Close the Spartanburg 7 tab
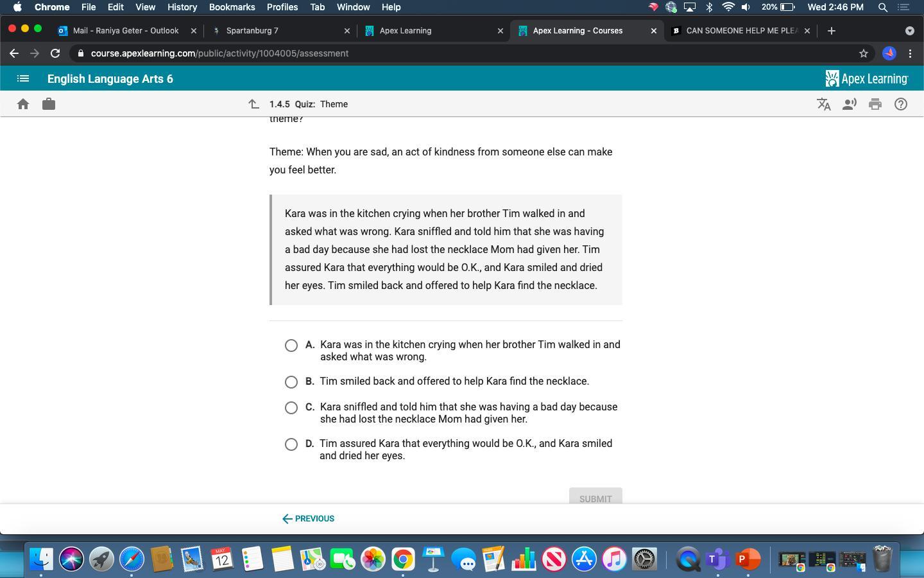Viewport: 924px width, 578px height. (x=347, y=30)
